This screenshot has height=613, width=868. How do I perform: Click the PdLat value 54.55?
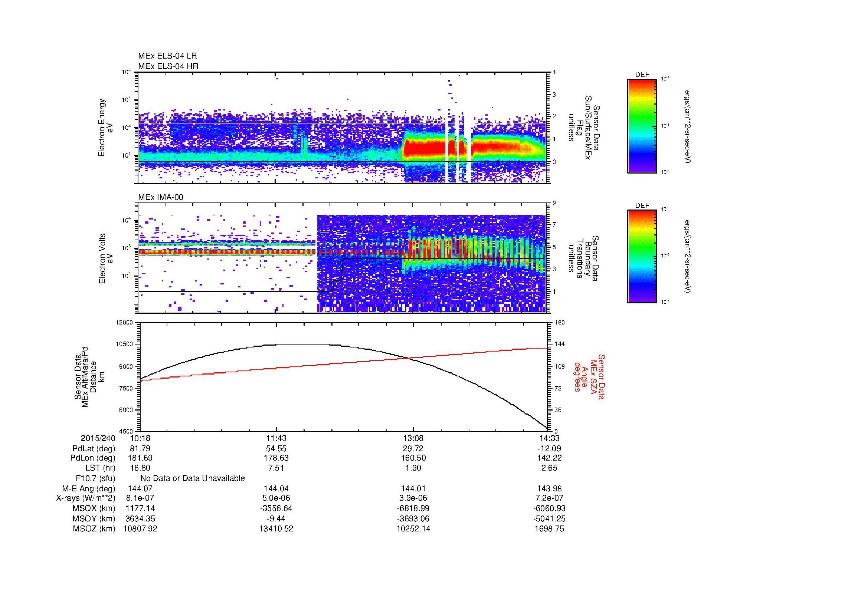point(276,449)
